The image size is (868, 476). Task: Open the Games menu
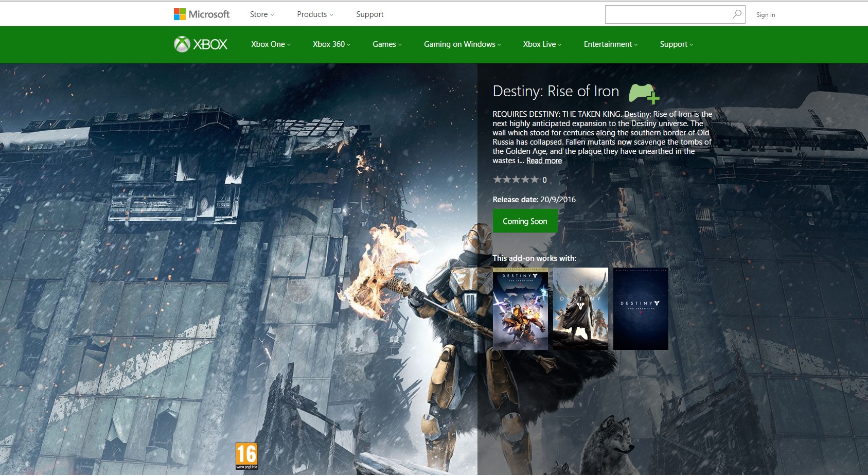(x=387, y=44)
